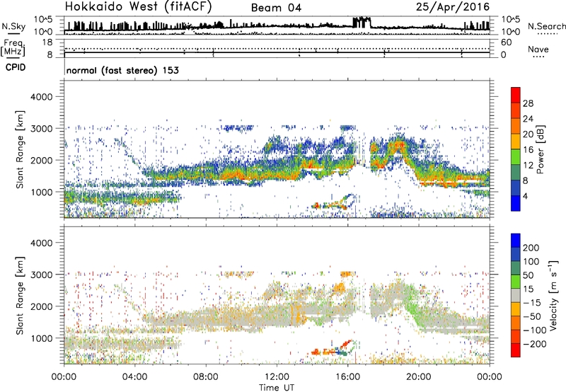Image resolution: width=566 pixels, height=392 pixels.
Task: Click the "Power [dB]" color bar title
Action: click(540, 149)
